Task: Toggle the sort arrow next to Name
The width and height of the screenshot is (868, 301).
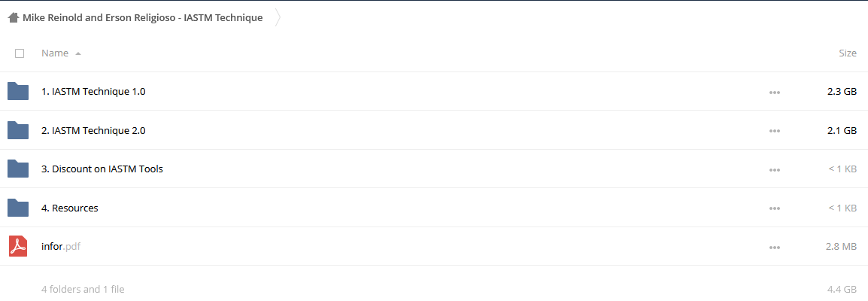Action: [x=78, y=53]
